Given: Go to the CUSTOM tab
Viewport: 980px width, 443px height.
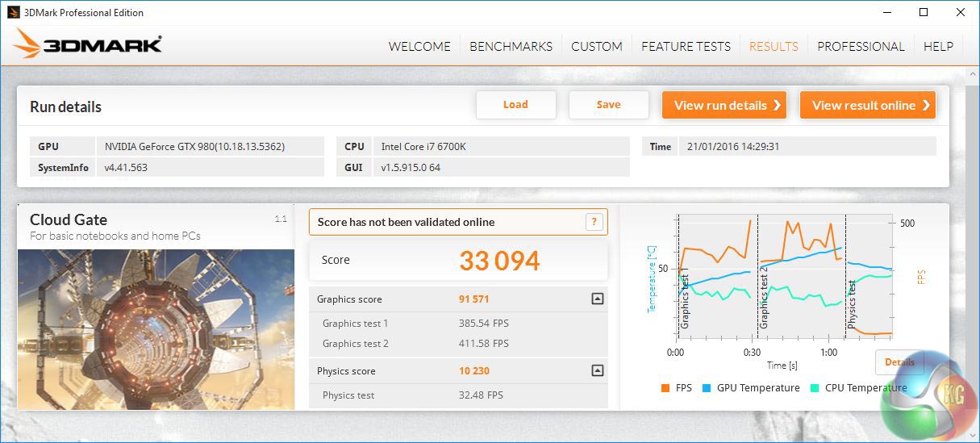Looking at the screenshot, I should pyautogui.click(x=597, y=47).
